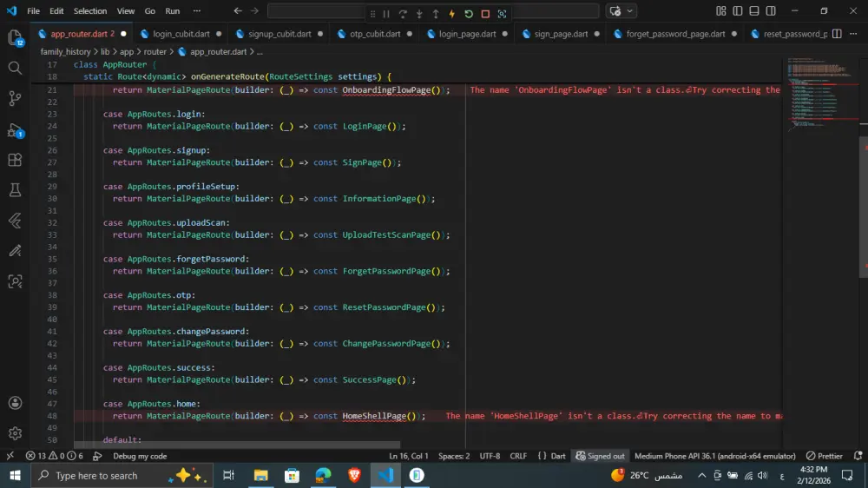The height and width of the screenshot is (488, 868).
Task: Click the Prettier status bar item
Action: [x=825, y=456]
